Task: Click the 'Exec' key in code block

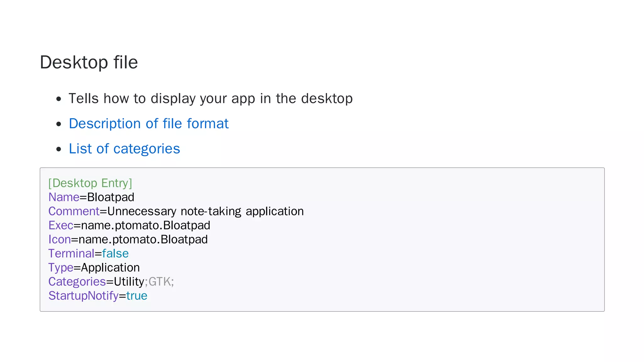Action: tap(61, 226)
